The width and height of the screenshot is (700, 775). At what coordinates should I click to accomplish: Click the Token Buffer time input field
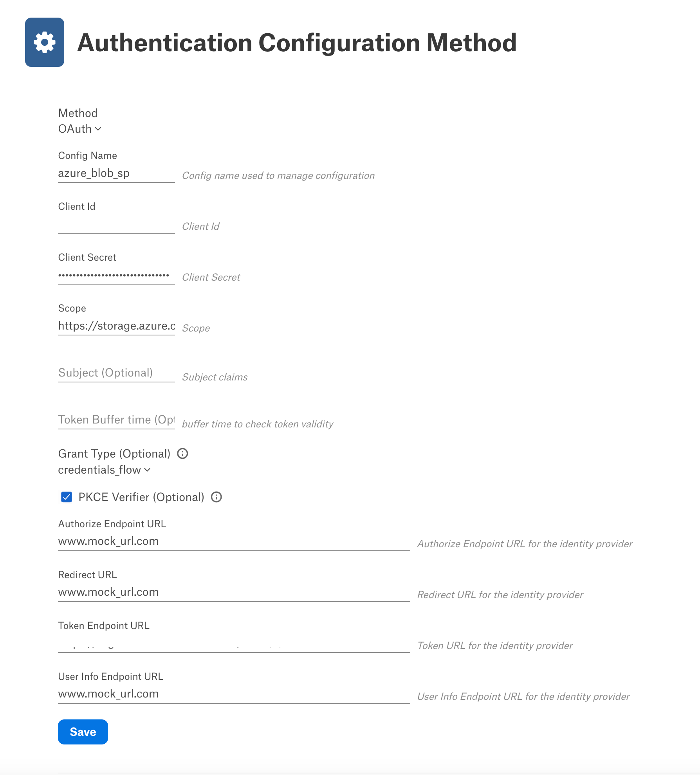(116, 420)
